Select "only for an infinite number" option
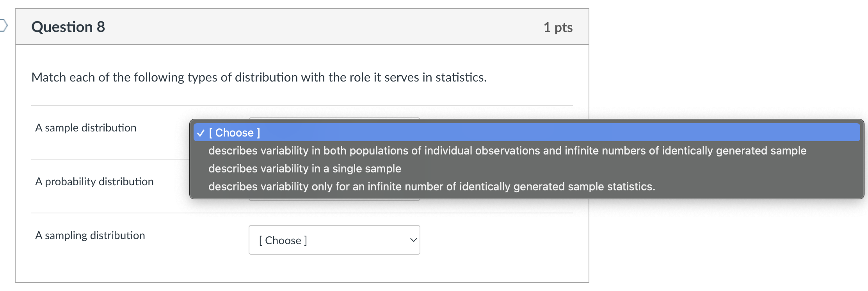868x291 pixels. coord(431,186)
